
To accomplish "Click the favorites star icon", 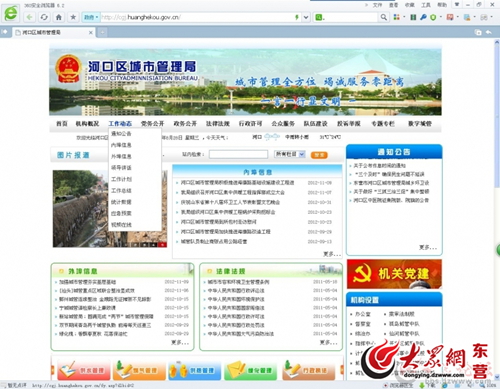I will click(x=73, y=17).
